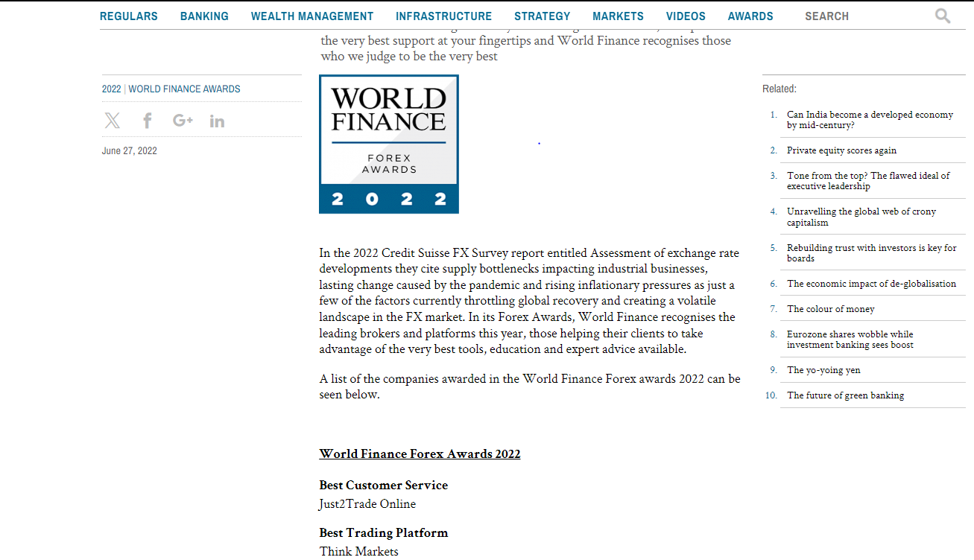The image size is (974, 560).
Task: Open 'Rebuilding trust with investors' article
Action: click(872, 253)
